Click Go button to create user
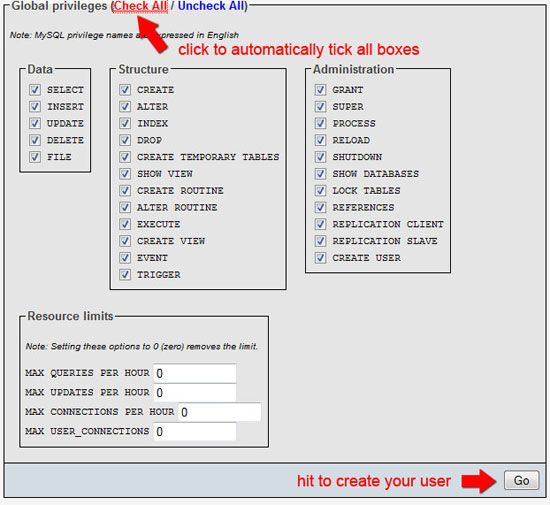Image resolution: width=550 pixels, height=505 pixels. (521, 480)
